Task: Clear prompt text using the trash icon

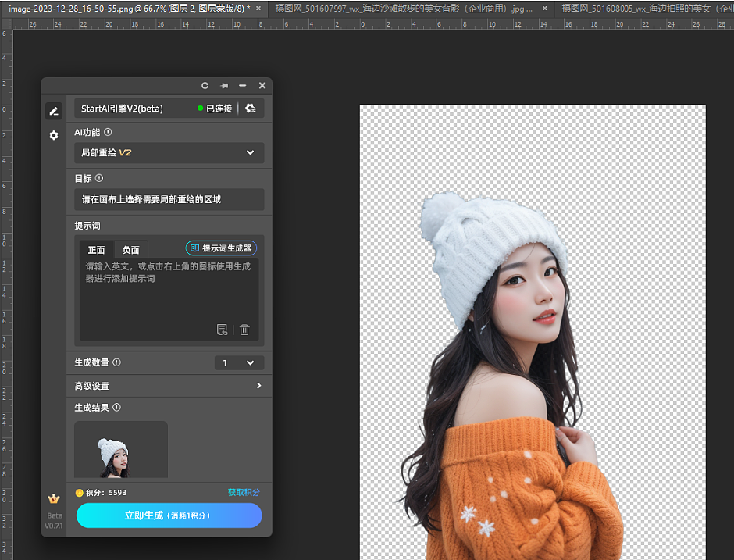Action: pos(244,330)
